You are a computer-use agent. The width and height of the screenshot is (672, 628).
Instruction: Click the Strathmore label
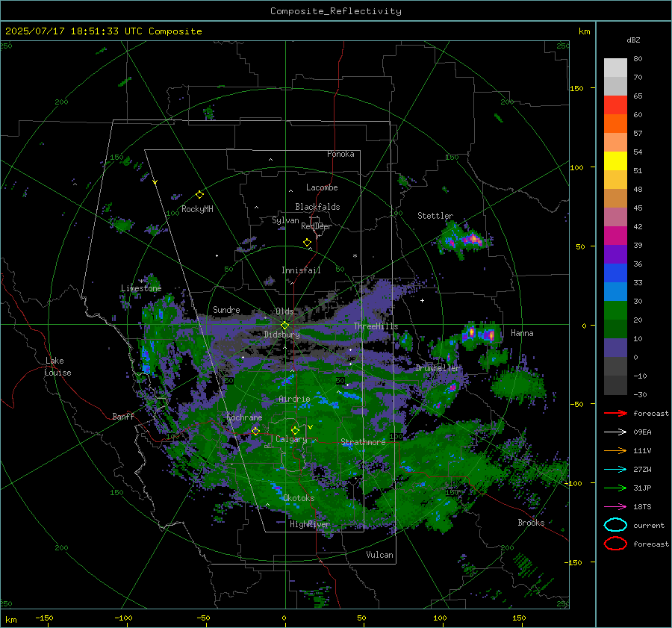[363, 441]
